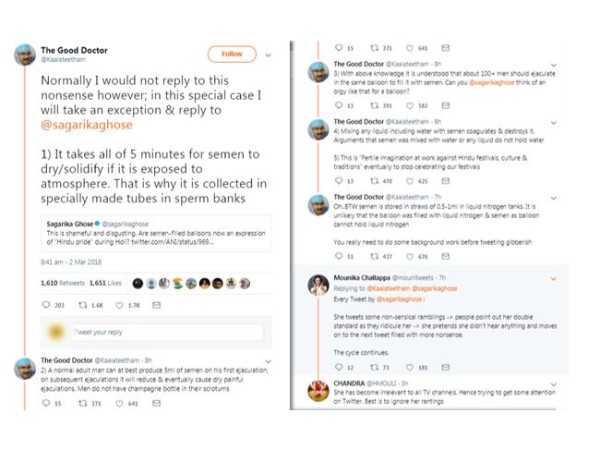This screenshot has width=600, height=450.
Task: Reply to the tweet with 51 replies
Action: pyautogui.click(x=338, y=257)
